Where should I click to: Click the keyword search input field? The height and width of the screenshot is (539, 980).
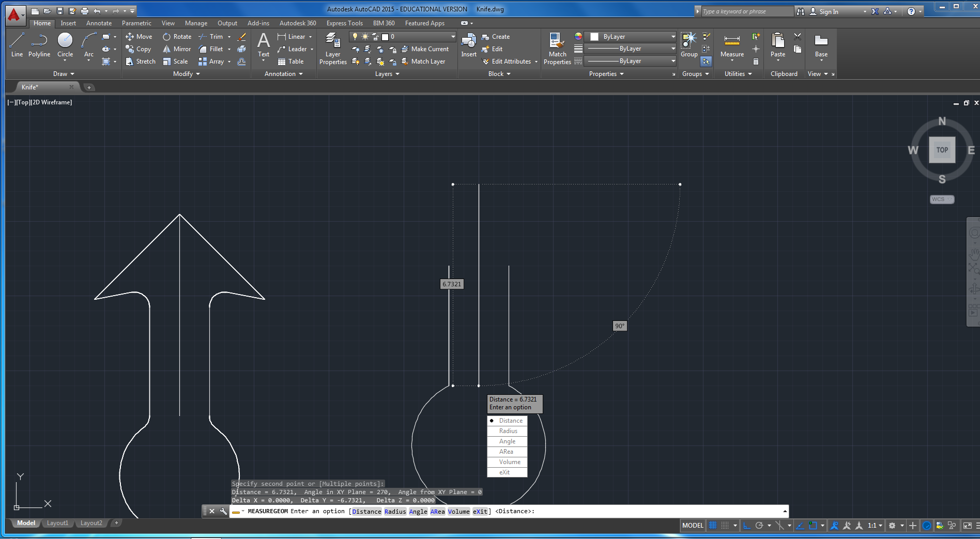[746, 11]
